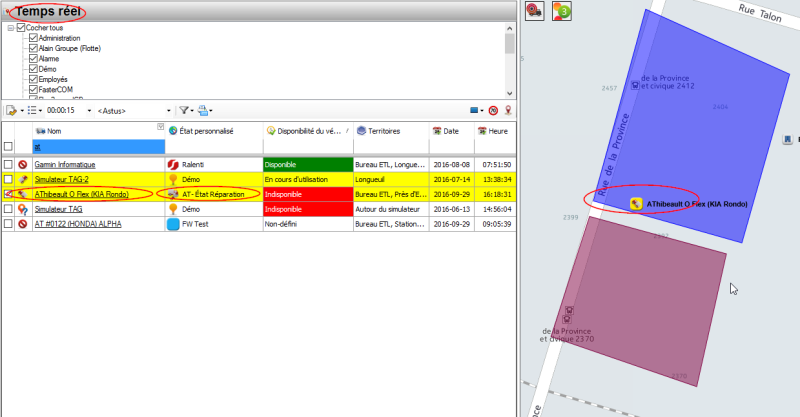Click the filter funnel icon in the toolbar

coord(184,110)
